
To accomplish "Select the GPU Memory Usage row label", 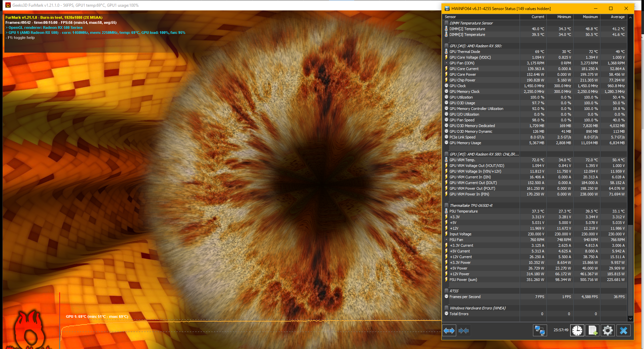I will [465, 143].
